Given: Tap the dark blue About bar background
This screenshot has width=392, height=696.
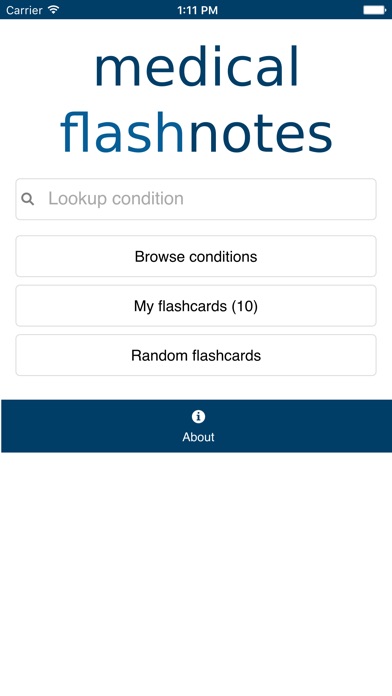Looking at the screenshot, I should [x=196, y=426].
